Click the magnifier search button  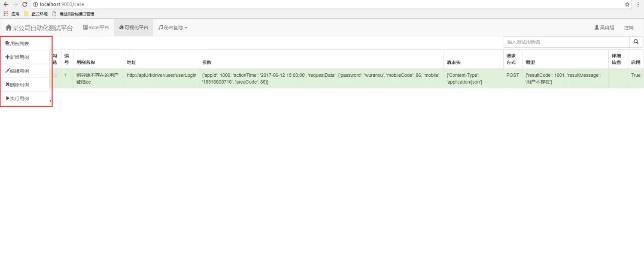click(x=636, y=42)
